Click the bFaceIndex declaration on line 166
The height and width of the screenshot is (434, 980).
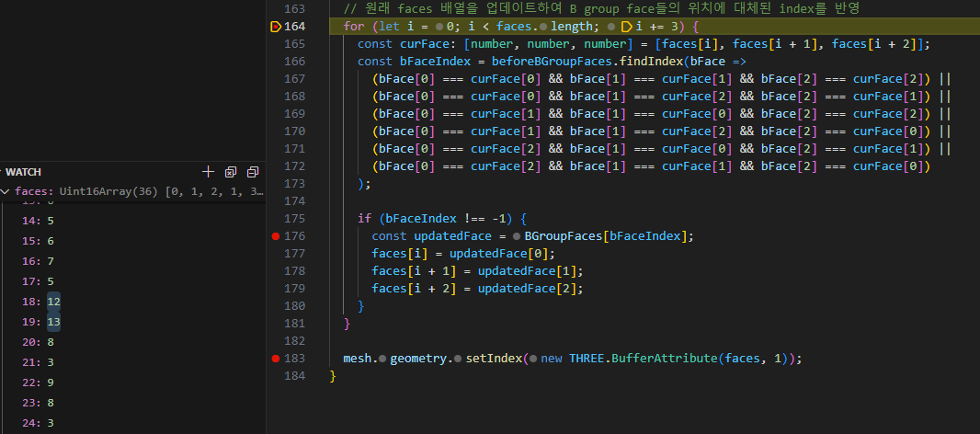[435, 62]
